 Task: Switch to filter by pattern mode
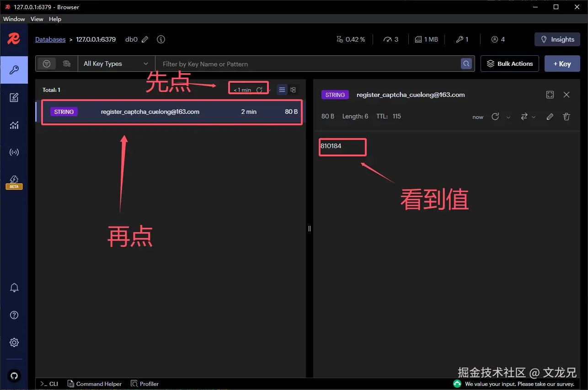tap(47, 64)
